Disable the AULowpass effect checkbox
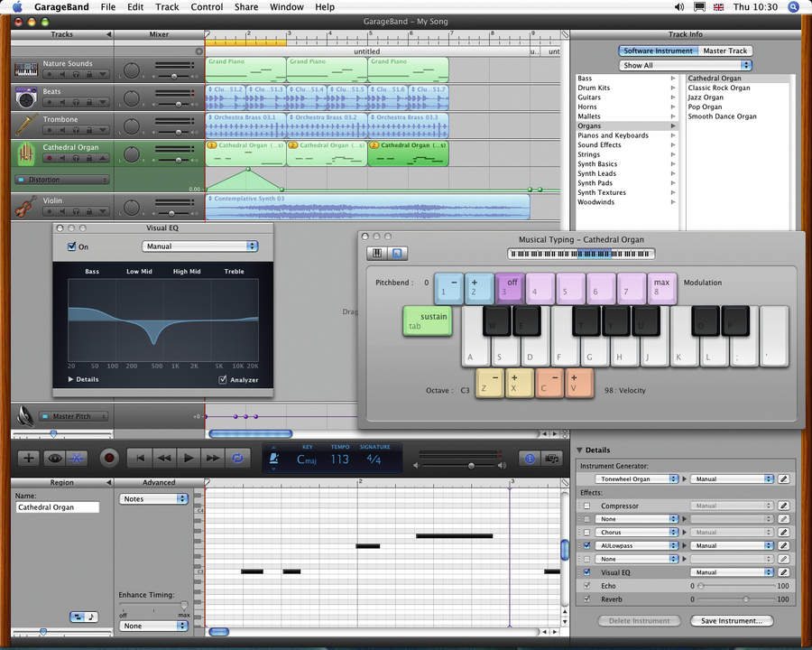 click(586, 545)
